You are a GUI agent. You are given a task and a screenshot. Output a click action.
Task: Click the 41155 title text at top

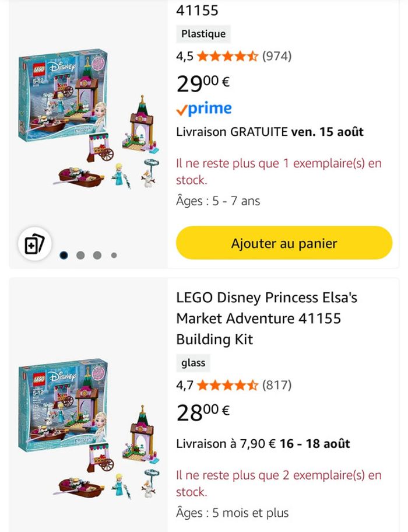(197, 10)
